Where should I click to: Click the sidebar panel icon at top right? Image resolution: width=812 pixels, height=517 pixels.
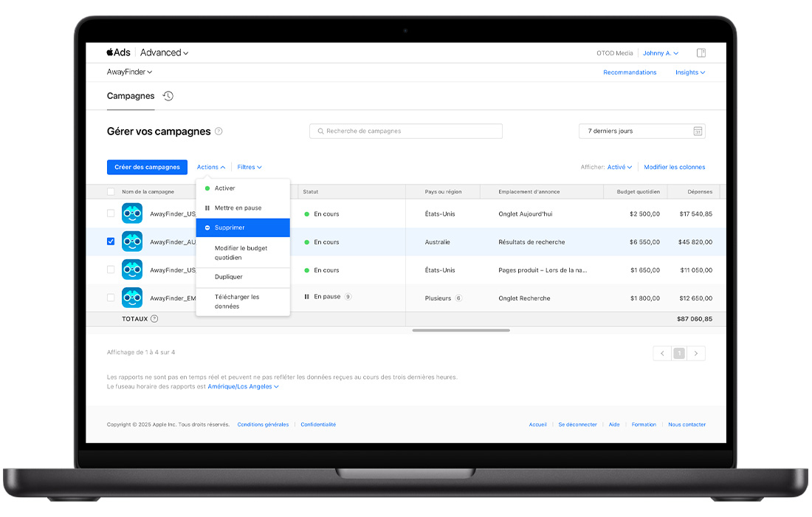pyautogui.click(x=701, y=53)
